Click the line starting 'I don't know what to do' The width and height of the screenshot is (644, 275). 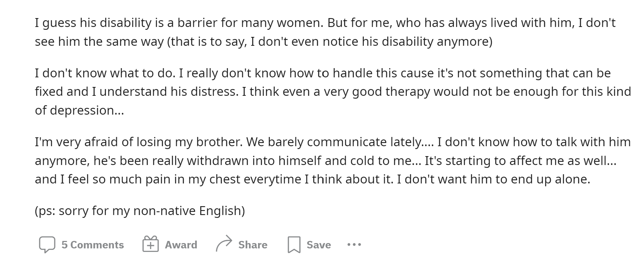click(x=323, y=73)
